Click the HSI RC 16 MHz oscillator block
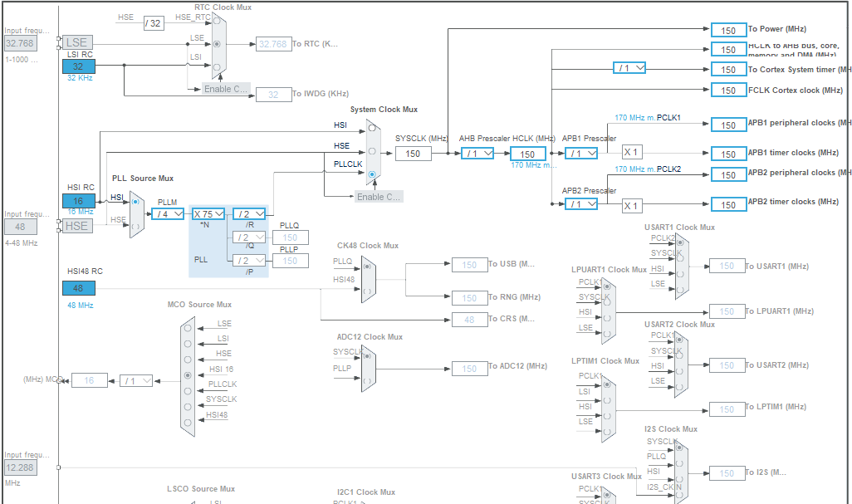Image resolution: width=852 pixels, height=504 pixels. 77,200
